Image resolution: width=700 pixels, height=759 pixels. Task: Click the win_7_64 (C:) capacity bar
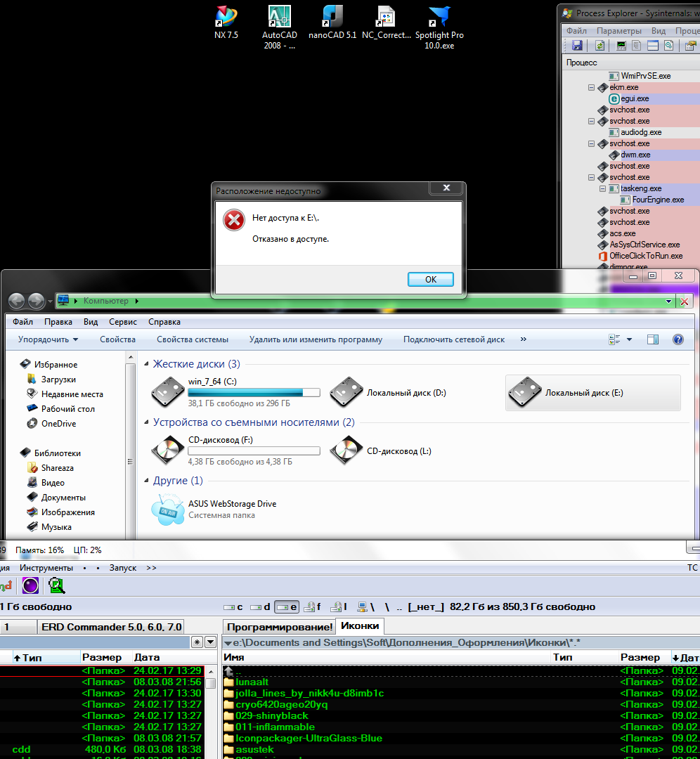(x=254, y=393)
